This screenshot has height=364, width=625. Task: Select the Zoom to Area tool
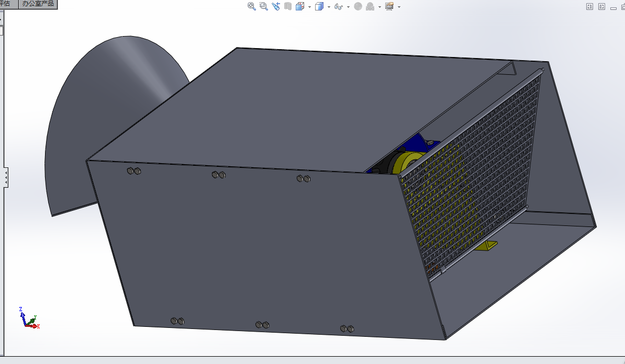(x=263, y=6)
